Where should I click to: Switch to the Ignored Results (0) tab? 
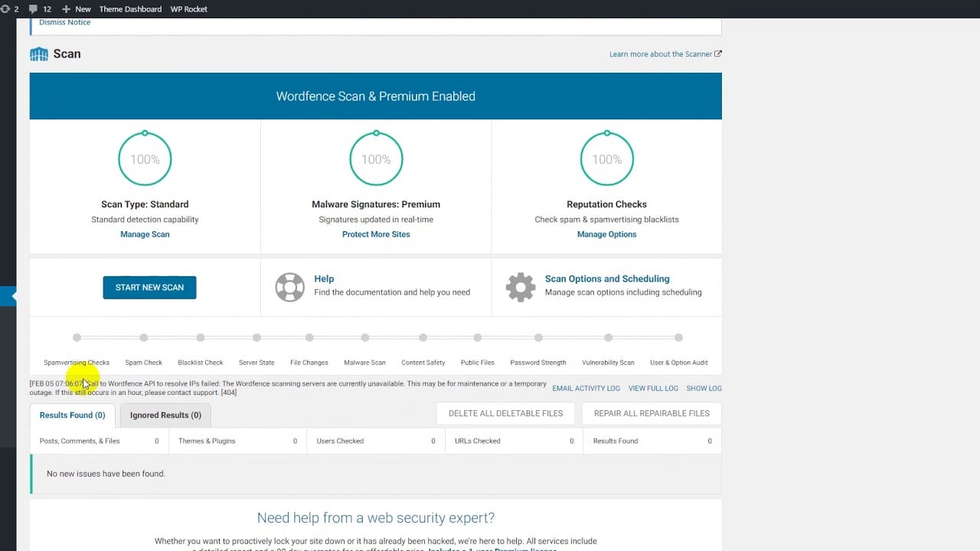pyautogui.click(x=165, y=416)
